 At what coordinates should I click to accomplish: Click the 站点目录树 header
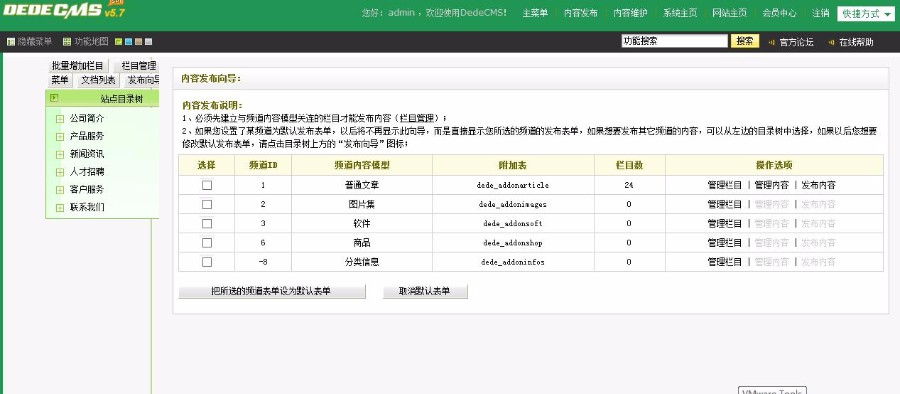(x=102, y=98)
